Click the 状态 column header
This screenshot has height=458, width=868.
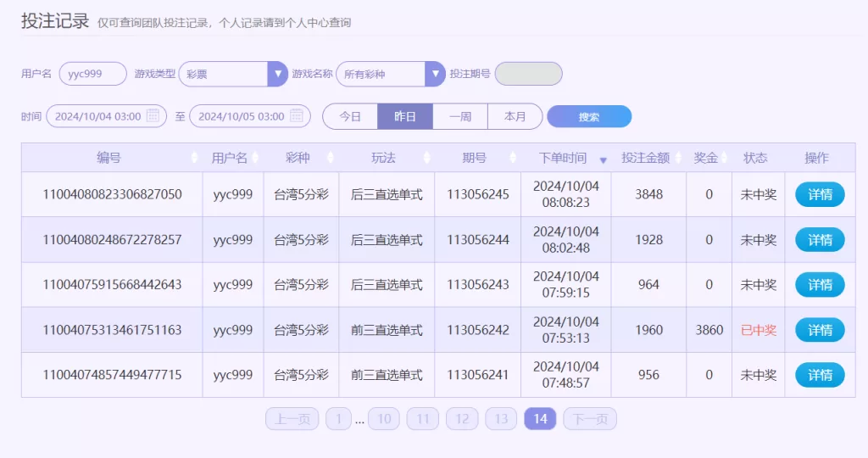tap(755, 158)
